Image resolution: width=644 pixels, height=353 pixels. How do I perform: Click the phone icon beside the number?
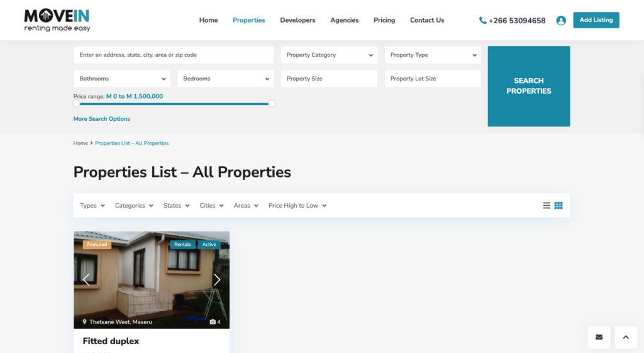point(482,21)
